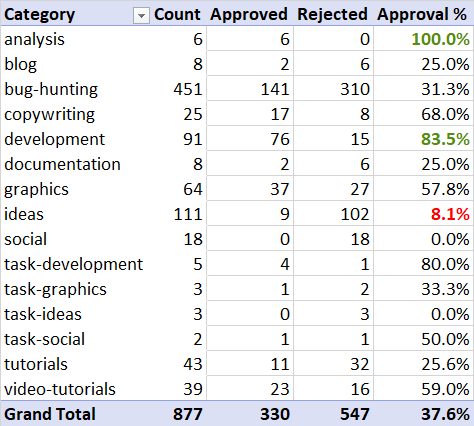Screen dimensions: 474x426
Task: Click the graphics category label
Action: coord(36,189)
